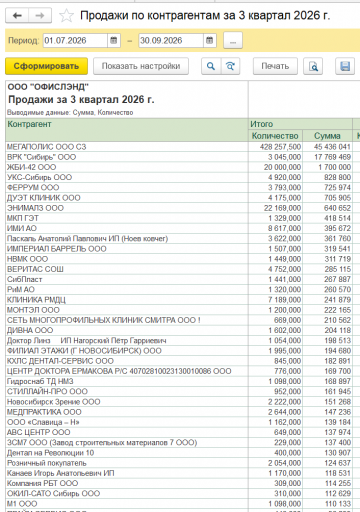Select row Розничный покупатель
Image resolution: width=360 pixels, height=512 pixels.
tap(127, 463)
